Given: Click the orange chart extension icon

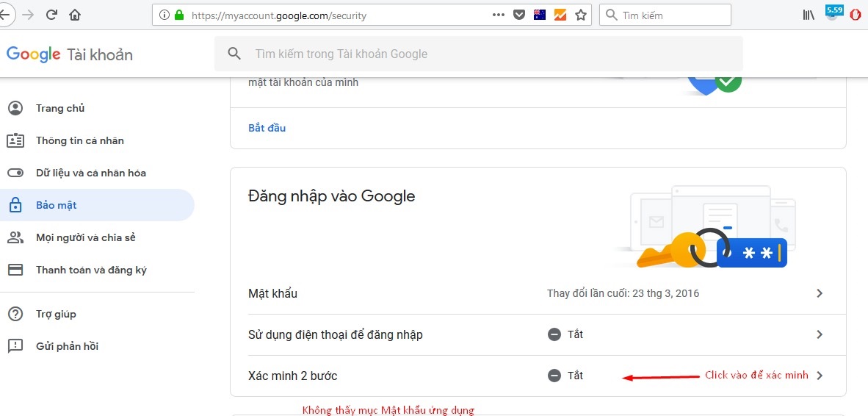Looking at the screenshot, I should pos(560,15).
